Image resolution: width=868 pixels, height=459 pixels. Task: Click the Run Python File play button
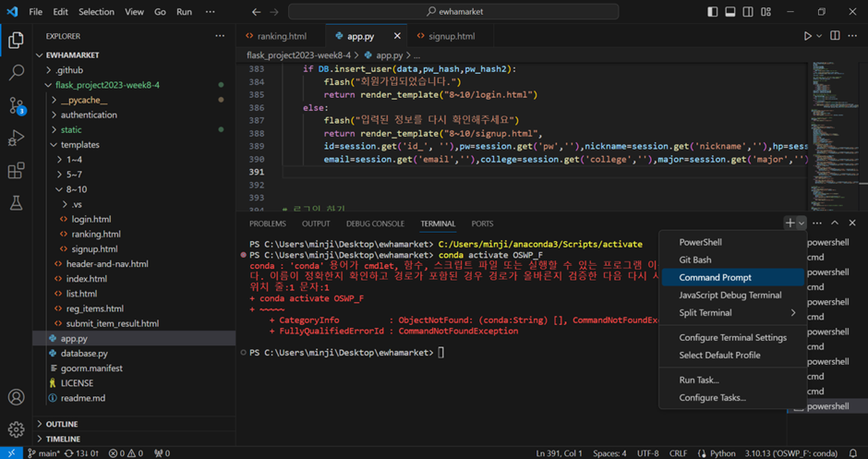click(807, 36)
